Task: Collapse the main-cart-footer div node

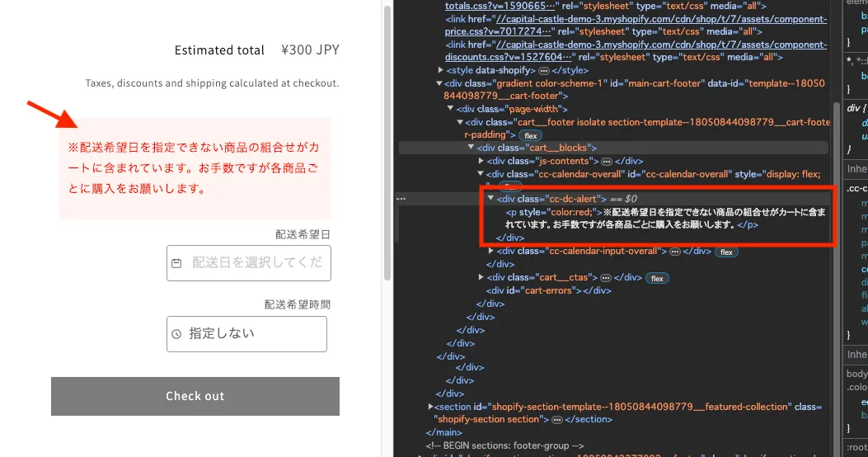Action: click(439, 83)
